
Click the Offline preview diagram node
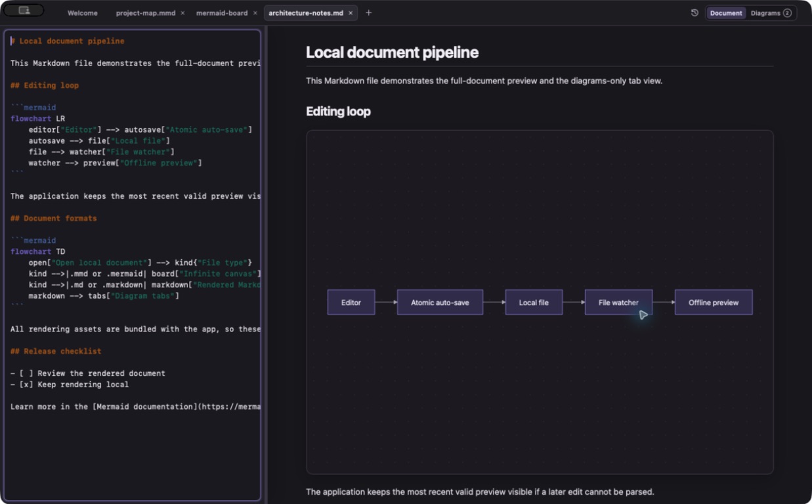pyautogui.click(x=714, y=303)
